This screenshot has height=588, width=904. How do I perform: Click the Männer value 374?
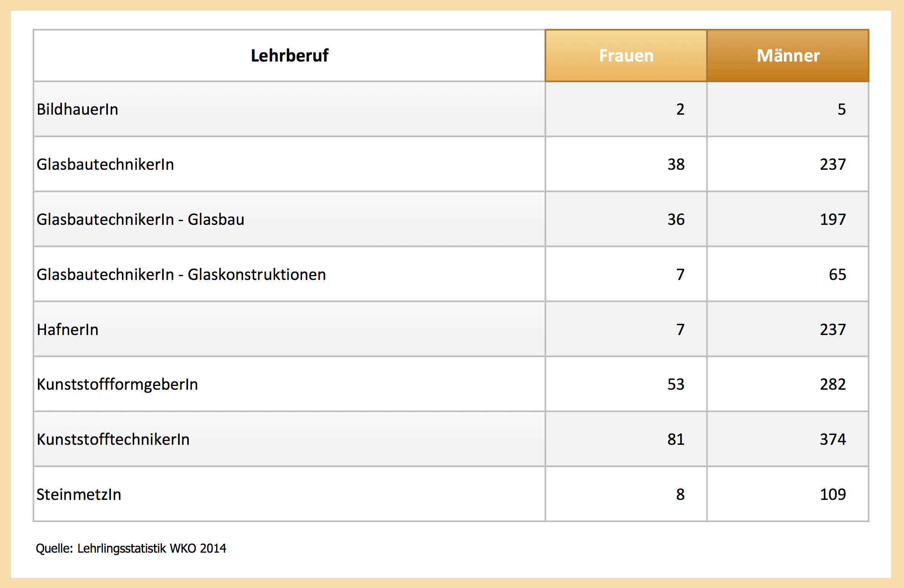point(833,439)
